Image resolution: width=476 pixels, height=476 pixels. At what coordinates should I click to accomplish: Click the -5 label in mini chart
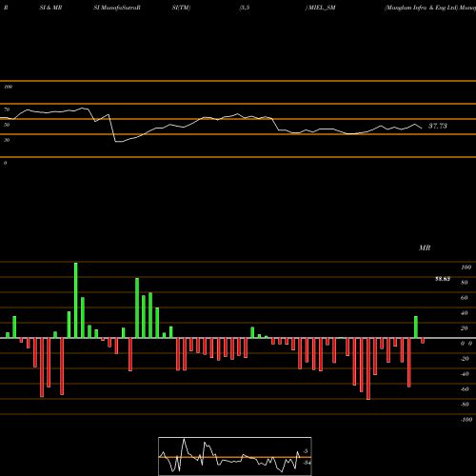pos(306,451)
